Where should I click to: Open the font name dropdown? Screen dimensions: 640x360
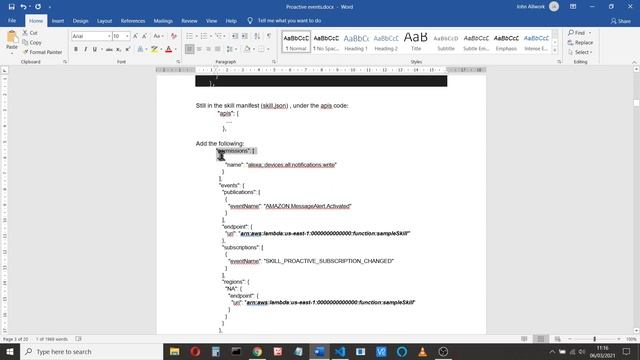109,36
